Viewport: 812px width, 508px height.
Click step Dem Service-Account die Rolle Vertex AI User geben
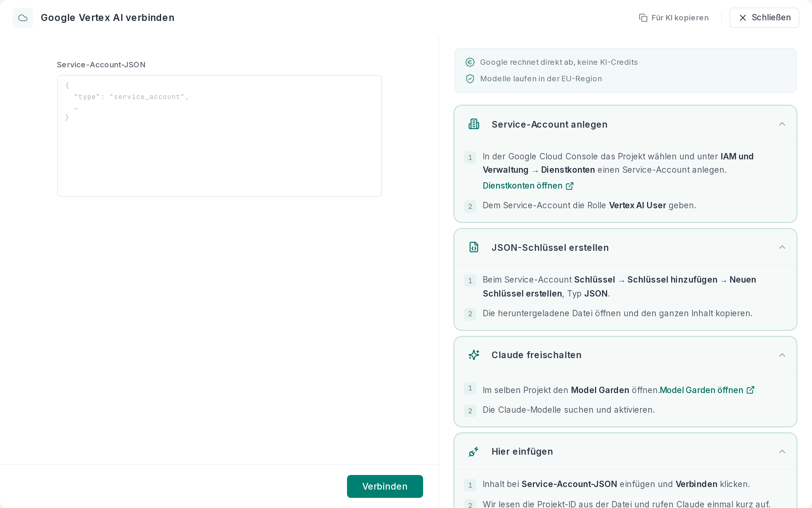(590, 206)
